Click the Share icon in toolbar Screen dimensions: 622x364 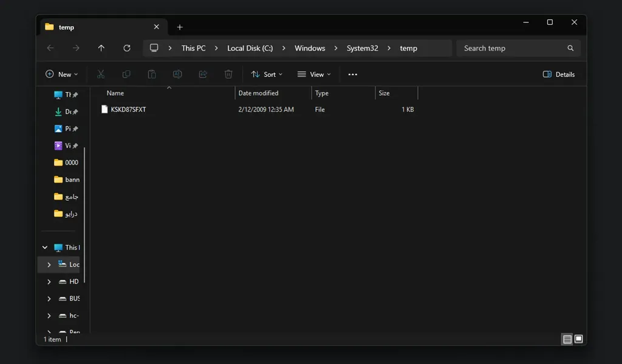[x=203, y=74]
